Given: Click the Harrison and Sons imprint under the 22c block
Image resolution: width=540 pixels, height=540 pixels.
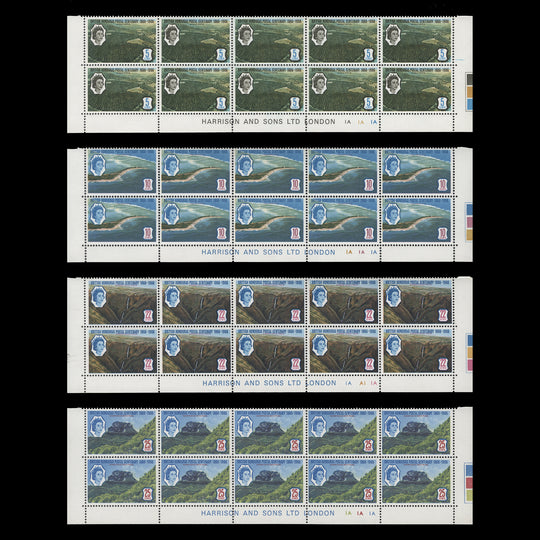Looking at the screenshot, I should 269,383.
